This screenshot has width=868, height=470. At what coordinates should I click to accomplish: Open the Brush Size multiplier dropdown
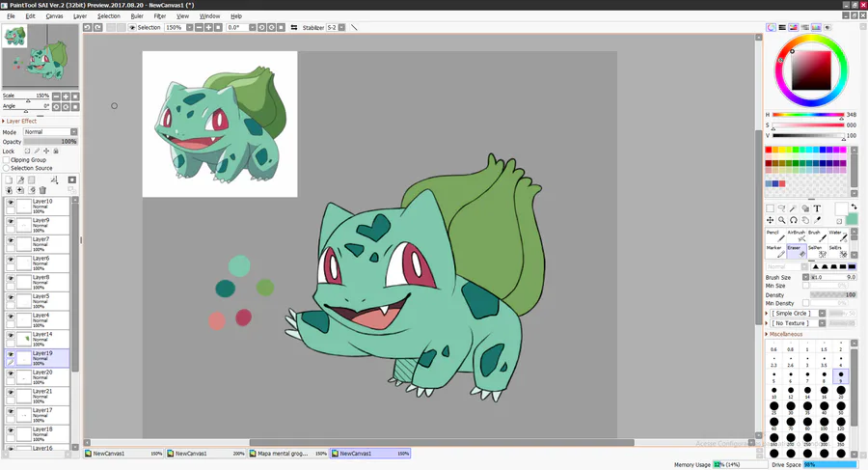(806, 277)
